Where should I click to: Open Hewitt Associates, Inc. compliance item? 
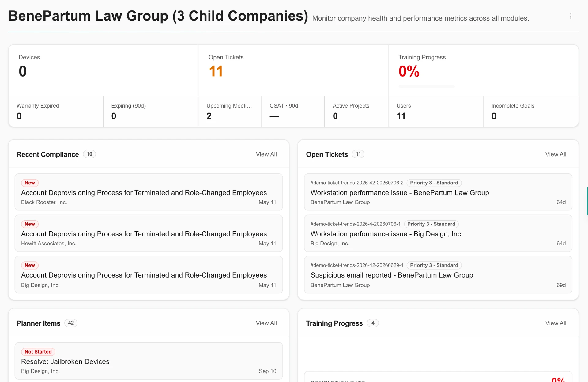(149, 233)
